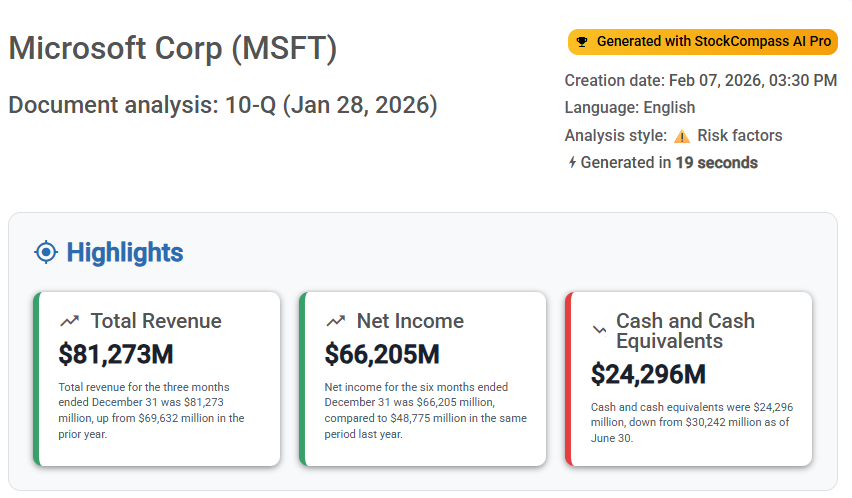Click the Language: English line
Screen dimensions: 852x498
pos(629,108)
